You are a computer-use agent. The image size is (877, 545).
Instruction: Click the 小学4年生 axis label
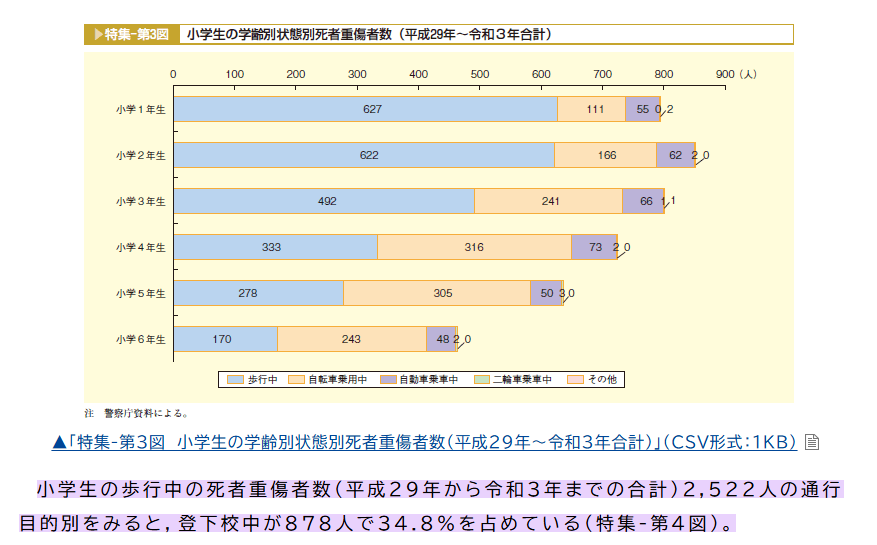pos(141,247)
